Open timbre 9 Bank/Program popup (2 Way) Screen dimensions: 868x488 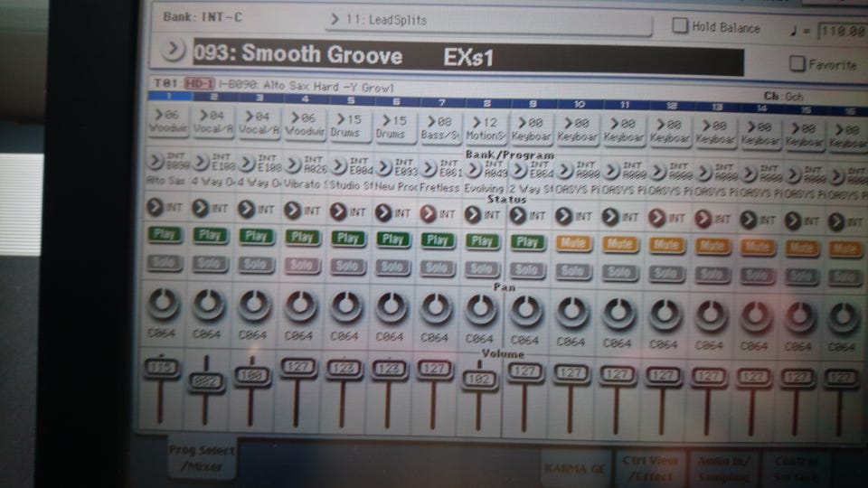[x=519, y=169]
